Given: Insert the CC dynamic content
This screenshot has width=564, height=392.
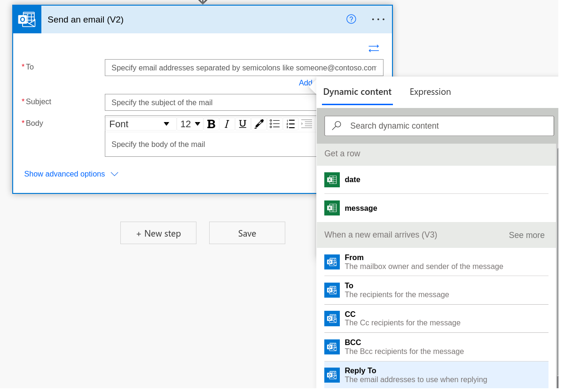Looking at the screenshot, I should point(436,318).
